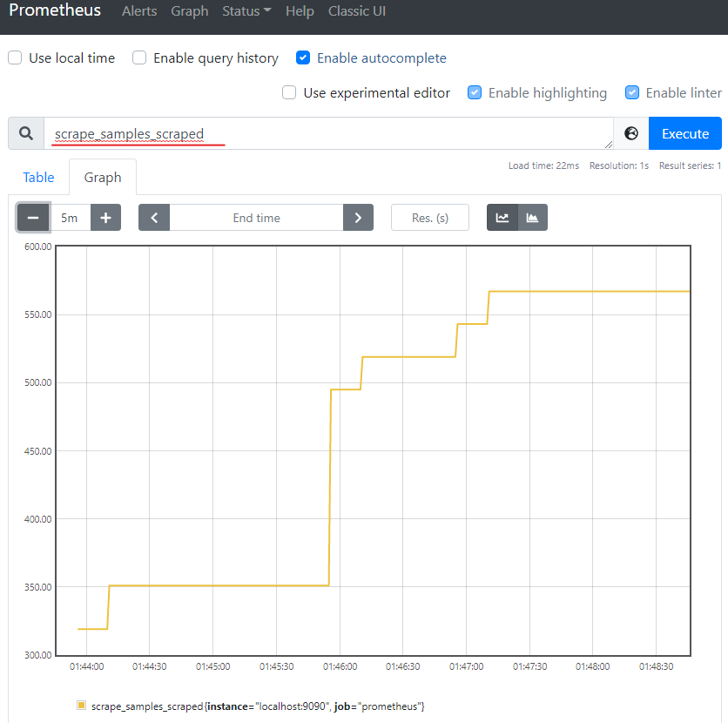Focus the End time input field

coord(256,218)
